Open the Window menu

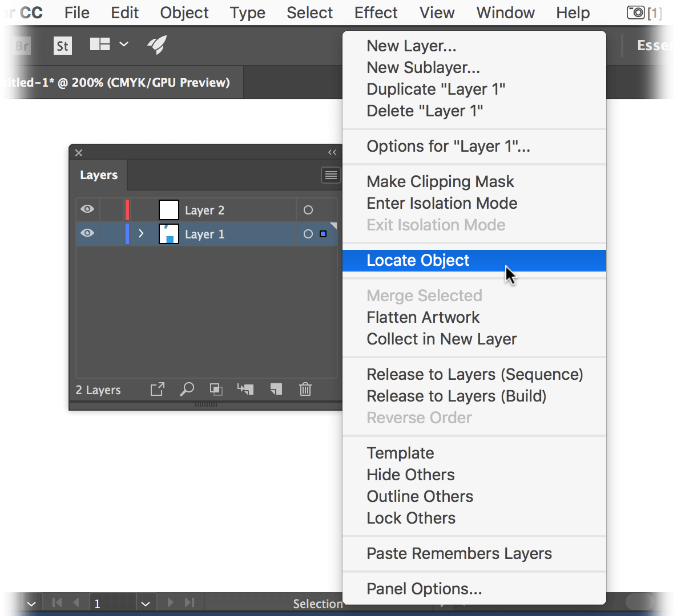[506, 13]
